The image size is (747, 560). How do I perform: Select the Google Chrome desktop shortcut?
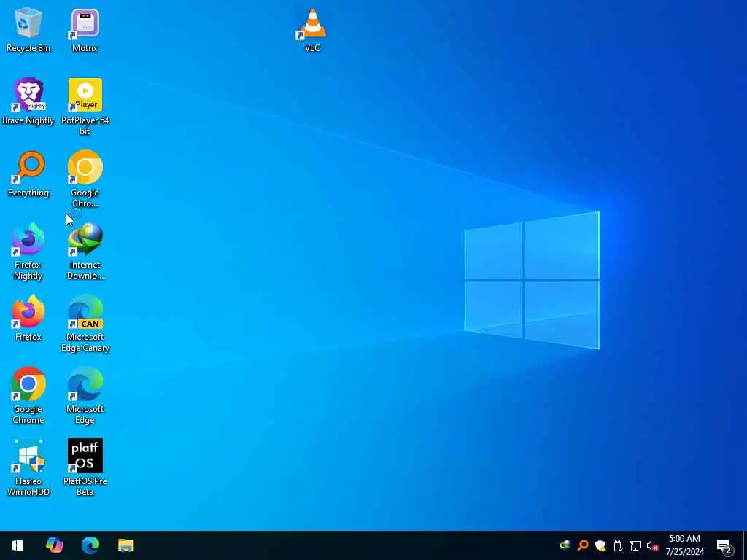pos(28,396)
